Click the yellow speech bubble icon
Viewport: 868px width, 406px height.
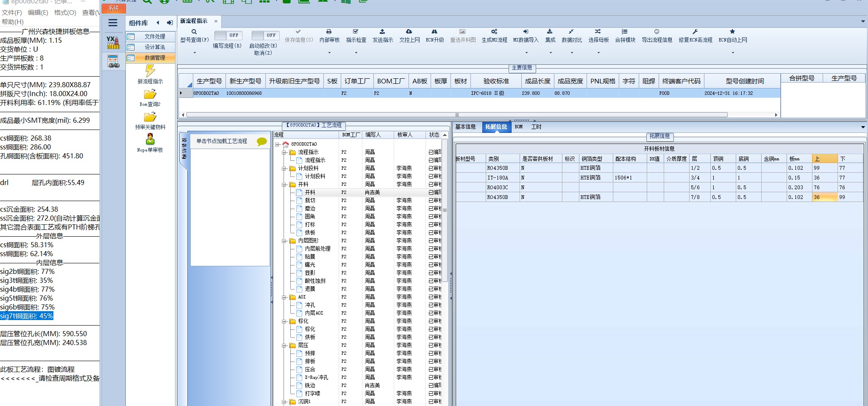pos(262,142)
